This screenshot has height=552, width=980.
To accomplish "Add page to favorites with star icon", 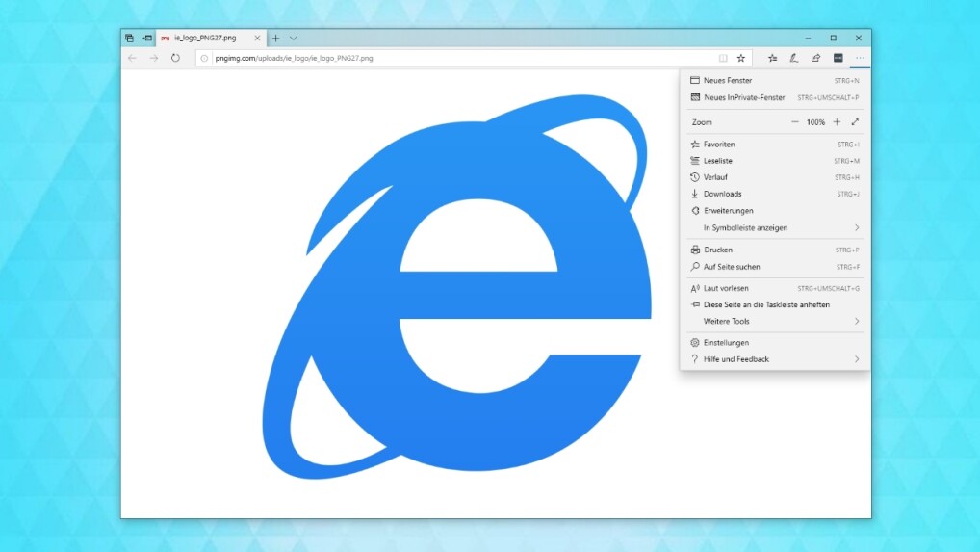I will point(741,58).
